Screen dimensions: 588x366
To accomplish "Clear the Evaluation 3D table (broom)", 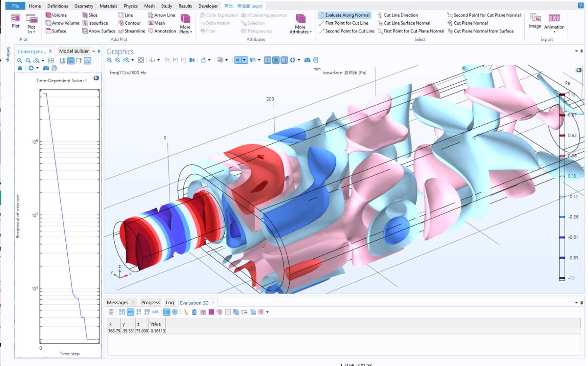I will click(x=186, y=312).
